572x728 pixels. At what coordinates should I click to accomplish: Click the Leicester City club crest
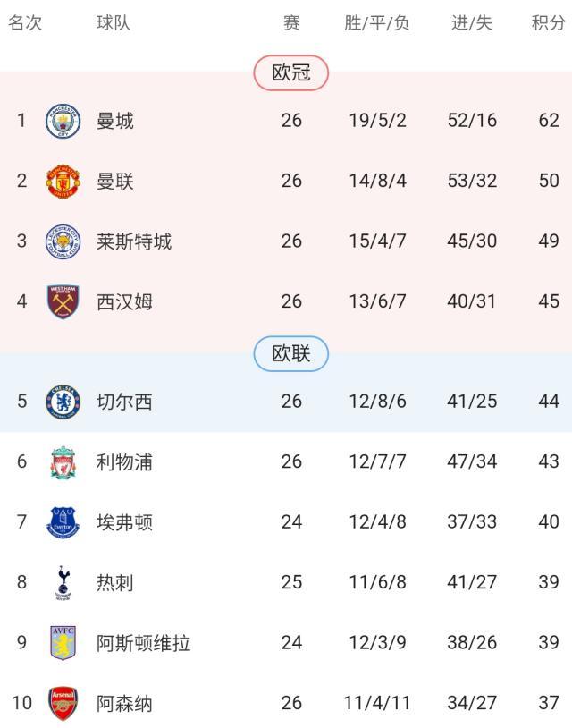63,241
